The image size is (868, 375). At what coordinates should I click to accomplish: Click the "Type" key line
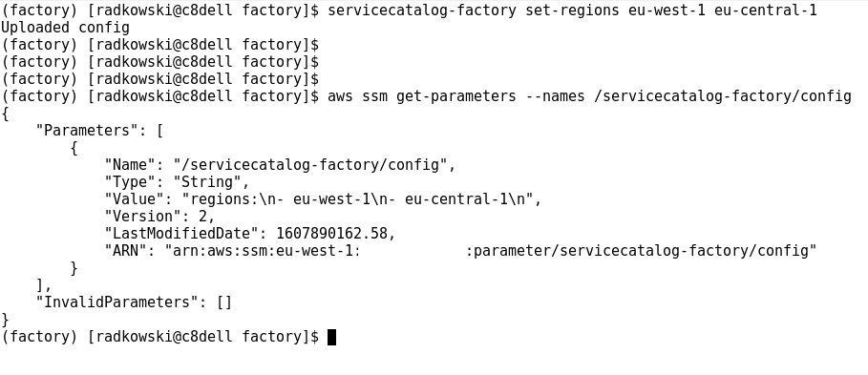click(x=178, y=182)
